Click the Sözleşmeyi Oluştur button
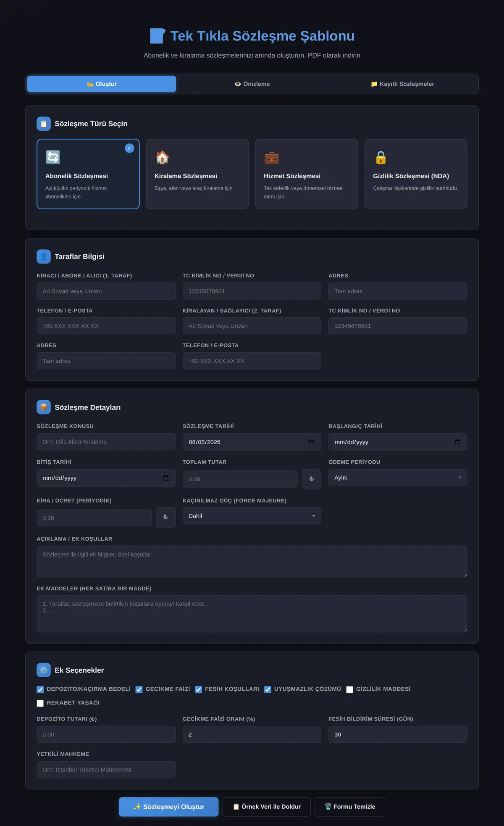504x826 pixels. coord(169,807)
